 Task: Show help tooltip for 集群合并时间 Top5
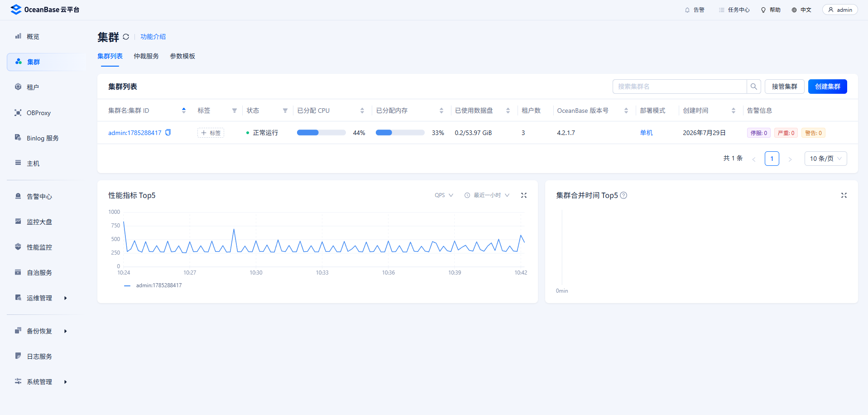623,195
